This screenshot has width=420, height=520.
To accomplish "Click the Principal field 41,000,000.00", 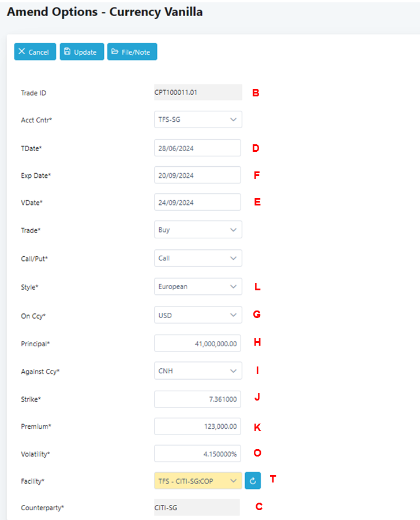I will point(197,343).
